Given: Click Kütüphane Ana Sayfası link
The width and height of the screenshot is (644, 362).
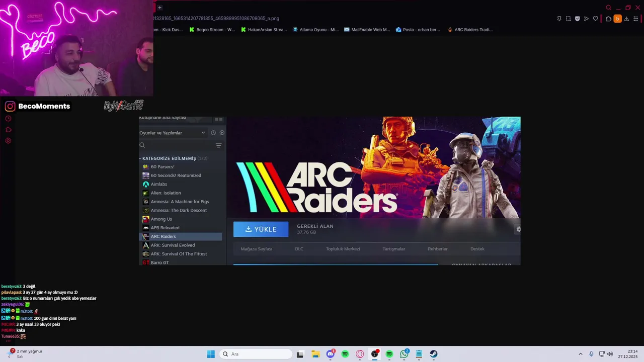Looking at the screenshot, I should (163, 118).
